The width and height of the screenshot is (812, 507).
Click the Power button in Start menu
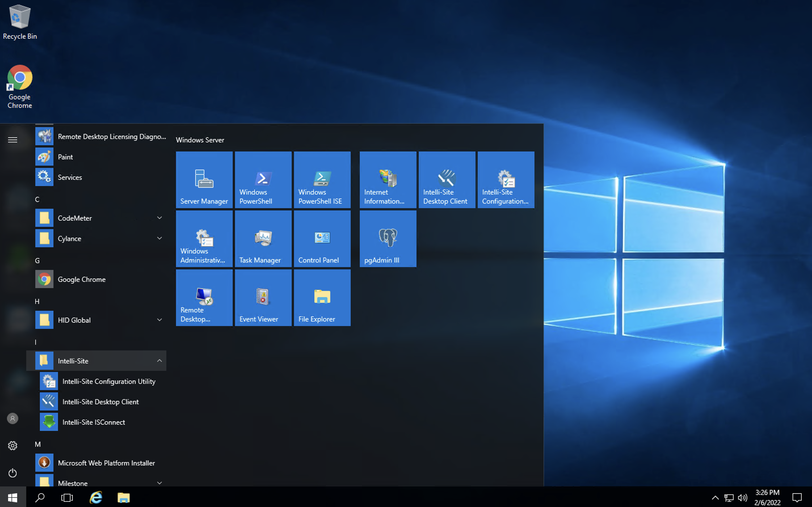pos(12,473)
